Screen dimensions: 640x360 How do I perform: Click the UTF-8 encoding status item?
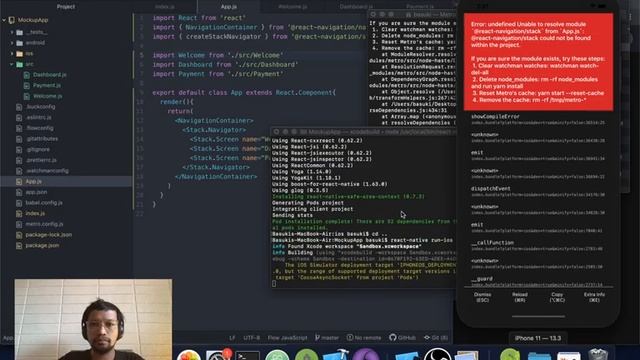tap(251, 338)
